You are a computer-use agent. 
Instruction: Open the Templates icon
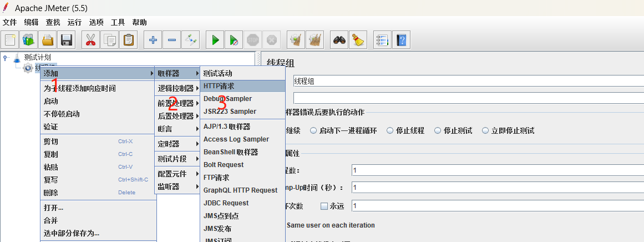(x=29, y=41)
